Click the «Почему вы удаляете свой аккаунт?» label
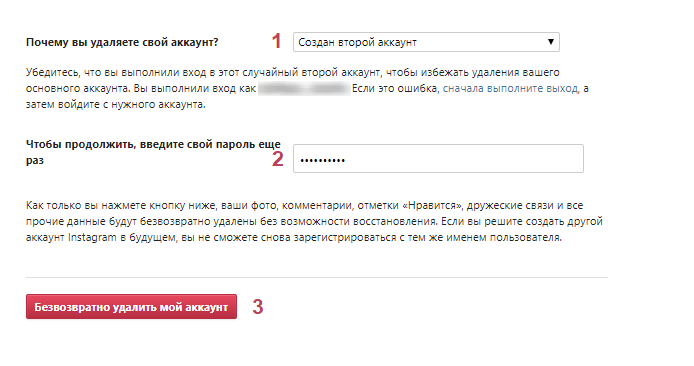The width and height of the screenshot is (694, 366). coord(122,42)
